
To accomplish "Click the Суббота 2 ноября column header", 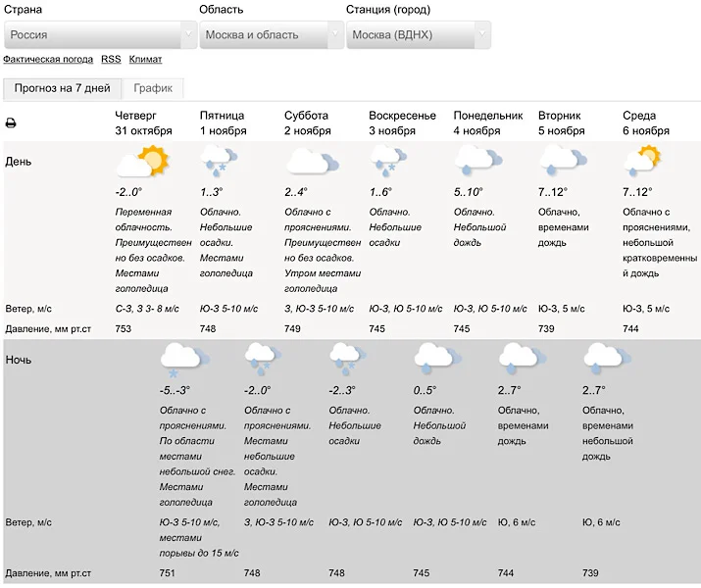I will pos(308,122).
